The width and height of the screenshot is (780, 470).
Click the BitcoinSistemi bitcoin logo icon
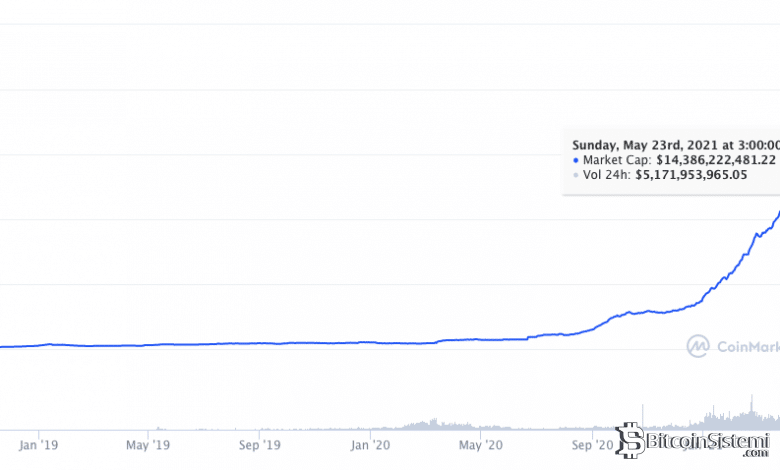point(630,440)
